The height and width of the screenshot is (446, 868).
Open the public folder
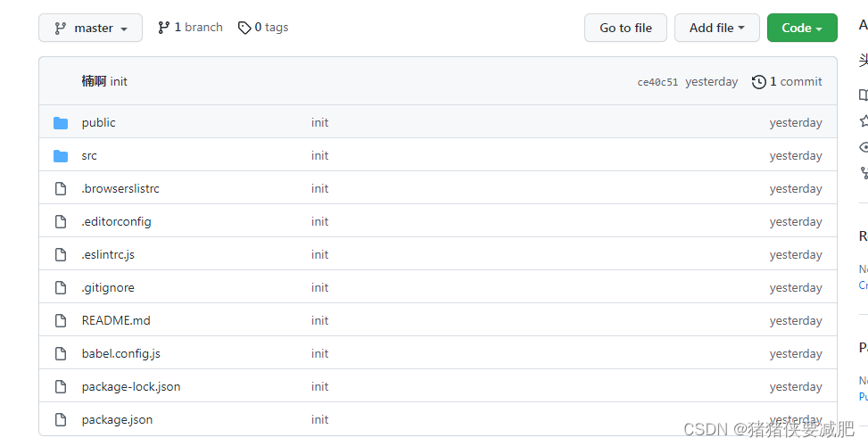click(x=98, y=122)
